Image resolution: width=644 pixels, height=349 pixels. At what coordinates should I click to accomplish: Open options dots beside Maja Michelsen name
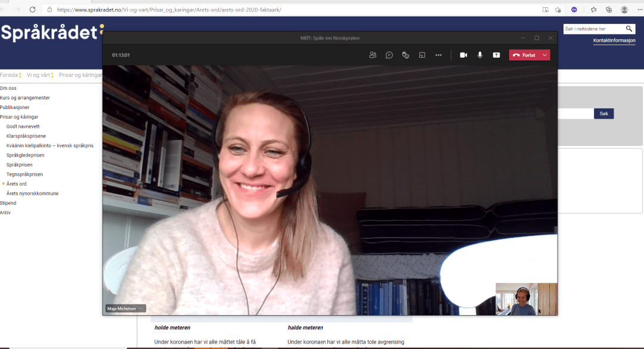[x=141, y=309]
